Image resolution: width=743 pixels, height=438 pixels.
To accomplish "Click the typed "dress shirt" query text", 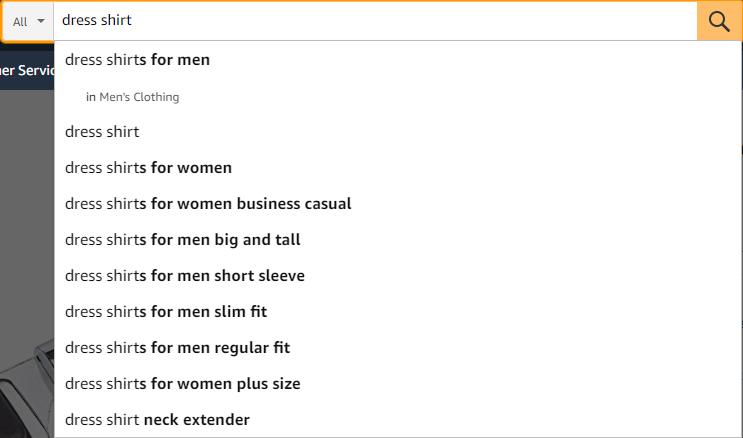I will 97,21.
